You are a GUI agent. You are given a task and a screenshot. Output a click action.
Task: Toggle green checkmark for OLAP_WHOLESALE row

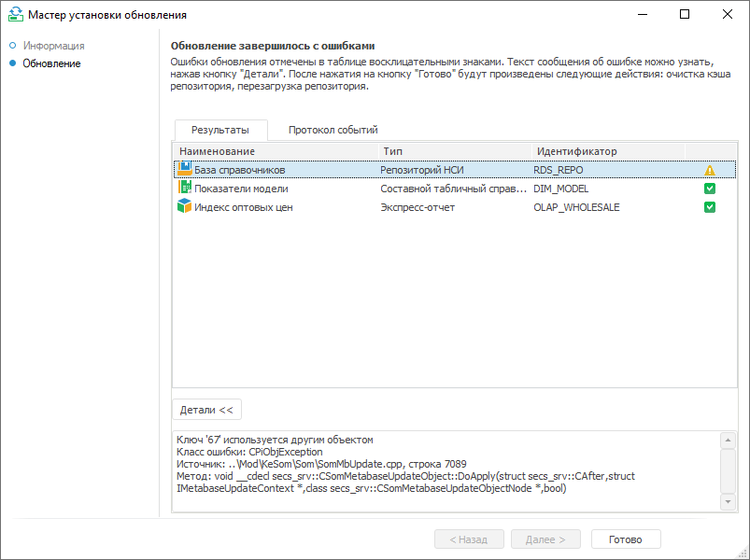710,207
